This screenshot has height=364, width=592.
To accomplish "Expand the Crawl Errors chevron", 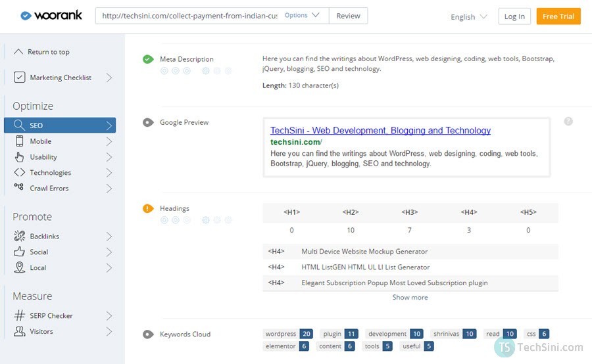I will pyautogui.click(x=109, y=188).
